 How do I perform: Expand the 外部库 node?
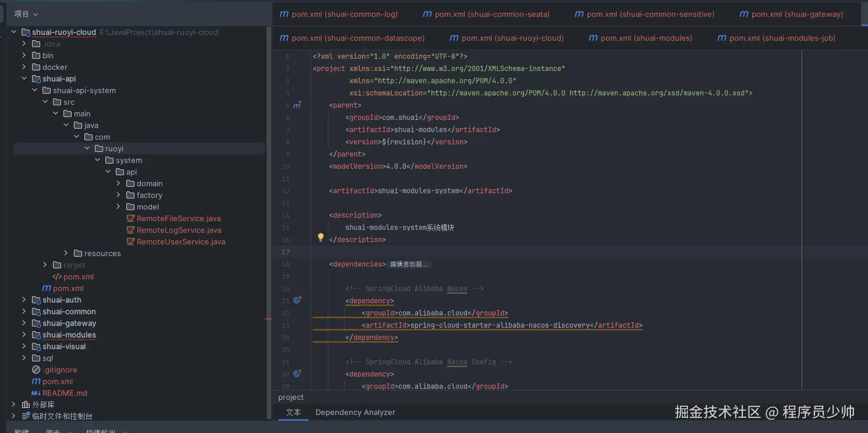click(13, 404)
